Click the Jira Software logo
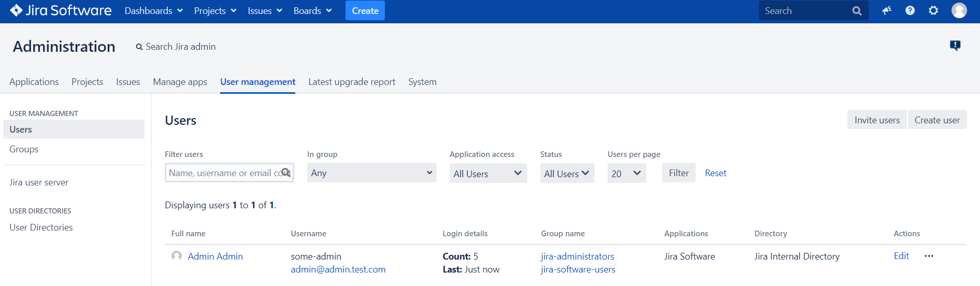The height and width of the screenshot is (286, 980). pos(61,10)
